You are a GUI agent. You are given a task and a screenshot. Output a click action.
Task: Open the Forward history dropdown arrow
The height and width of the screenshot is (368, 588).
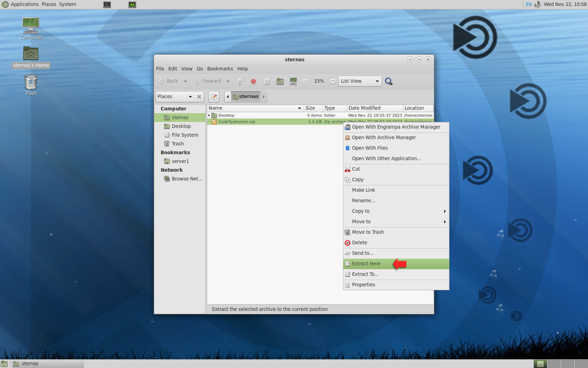point(228,81)
